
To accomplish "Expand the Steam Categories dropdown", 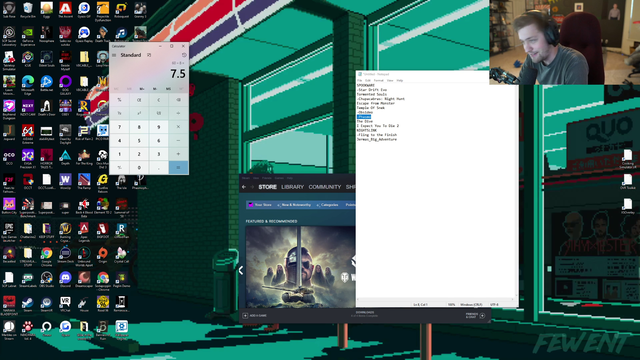I will pyautogui.click(x=328, y=205).
